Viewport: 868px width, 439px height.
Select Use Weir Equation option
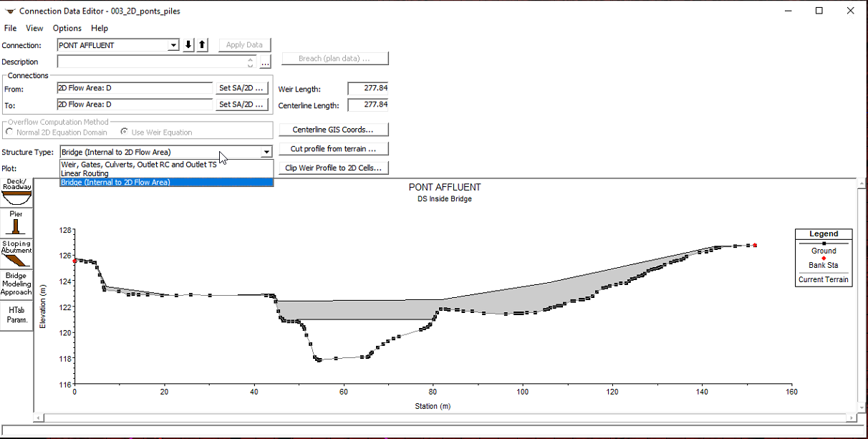pos(125,132)
